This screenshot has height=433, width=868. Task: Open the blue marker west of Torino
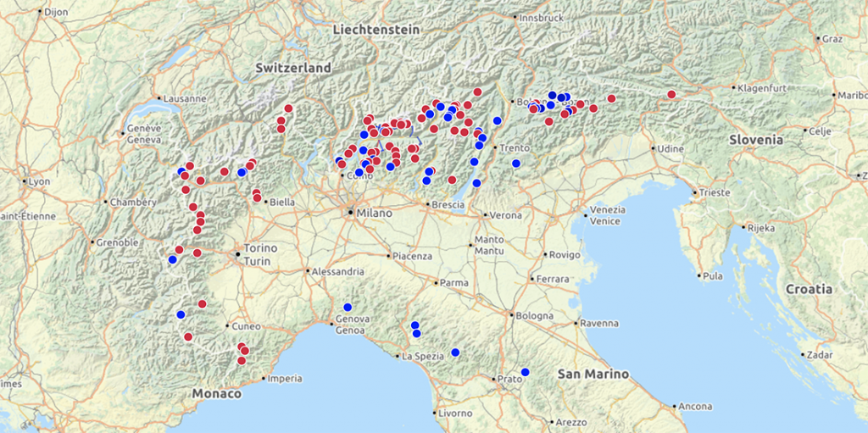click(x=173, y=259)
